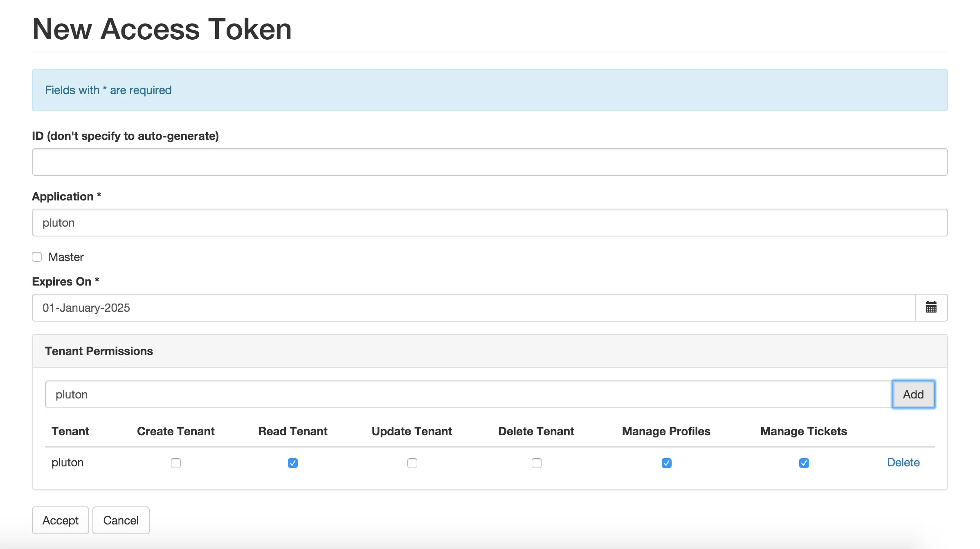The image size is (980, 549).
Task: Delete the pluton tenant row
Action: pyautogui.click(x=903, y=462)
